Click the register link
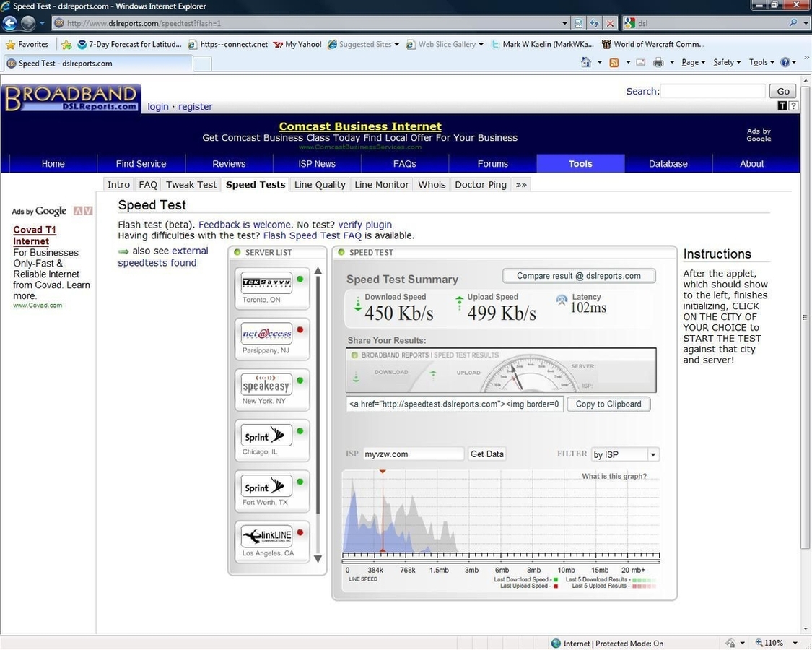 pos(195,106)
